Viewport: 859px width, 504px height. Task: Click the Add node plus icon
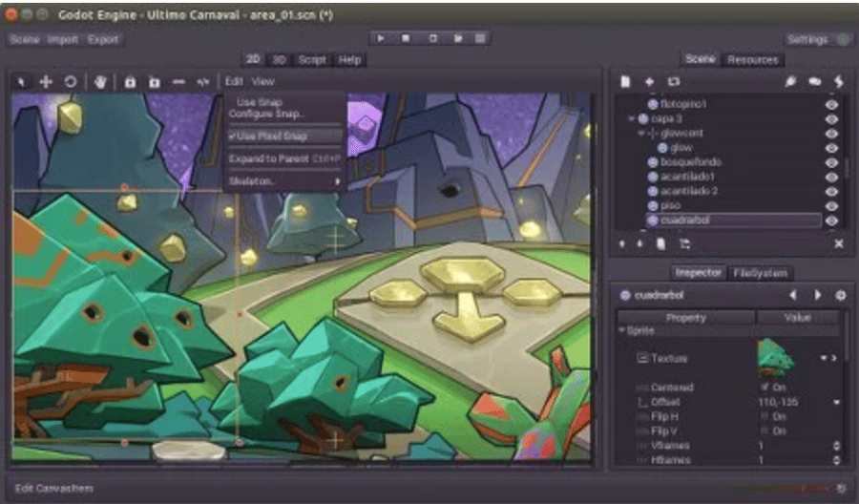click(649, 82)
